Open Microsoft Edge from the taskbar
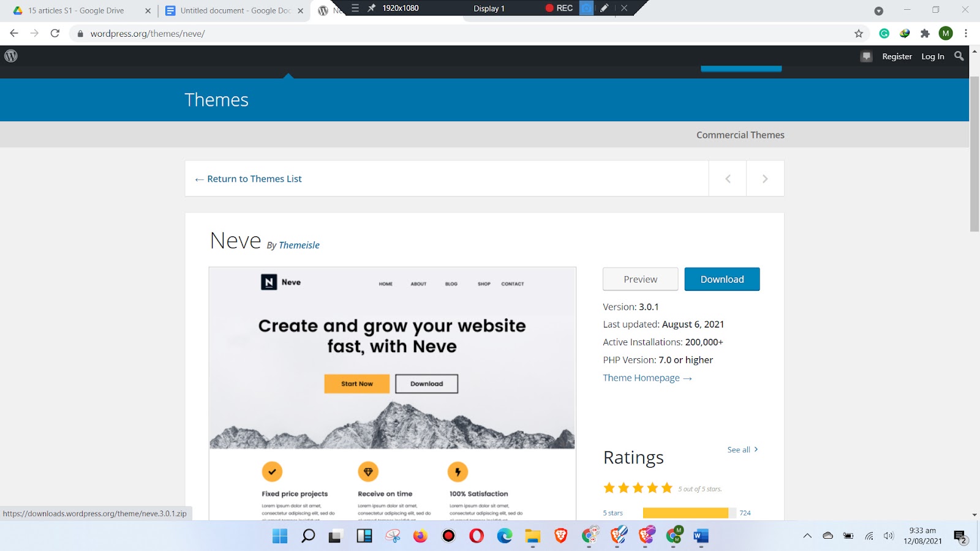 click(505, 536)
